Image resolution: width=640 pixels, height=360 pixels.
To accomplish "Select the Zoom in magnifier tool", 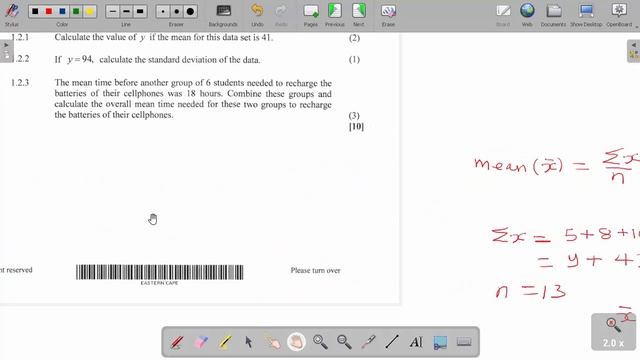I will tap(320, 342).
